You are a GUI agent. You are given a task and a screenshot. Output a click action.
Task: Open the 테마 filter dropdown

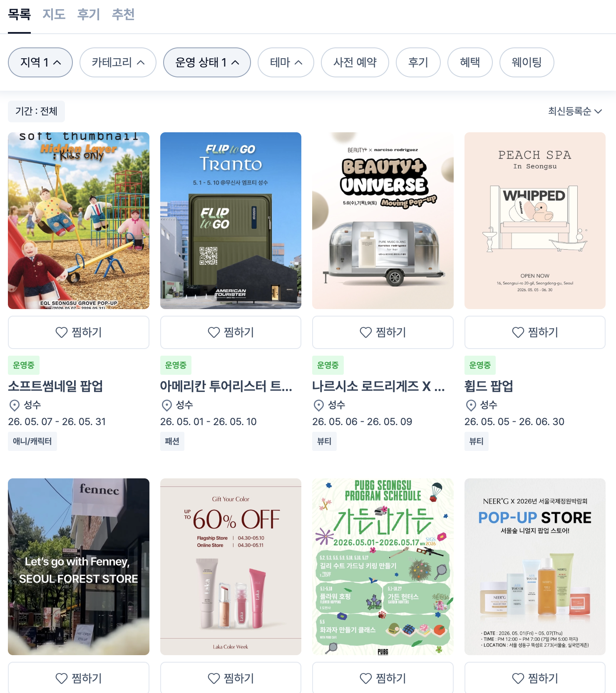point(286,62)
